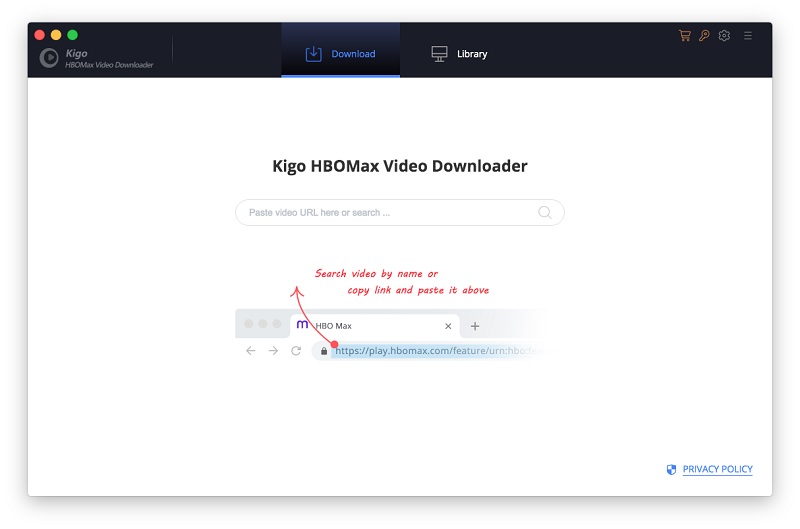800x529 pixels.
Task: Click the key registration icon
Action: (x=704, y=36)
